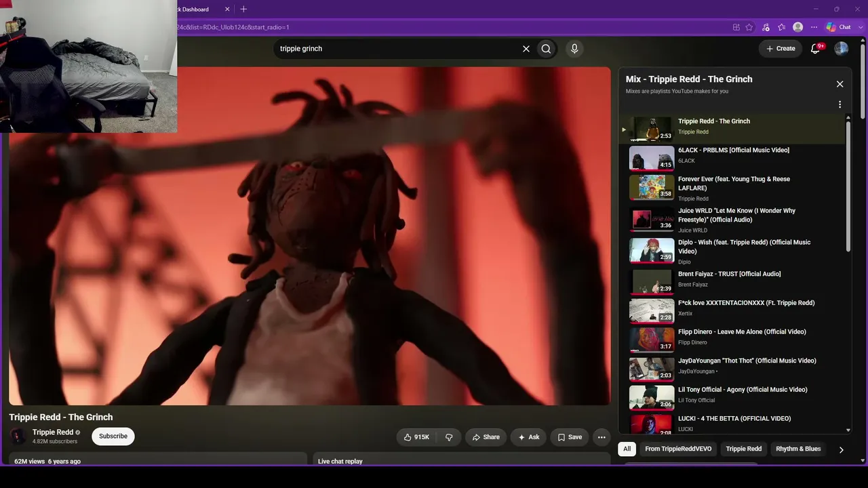Expand the Chat dropdown arrow

click(859, 27)
